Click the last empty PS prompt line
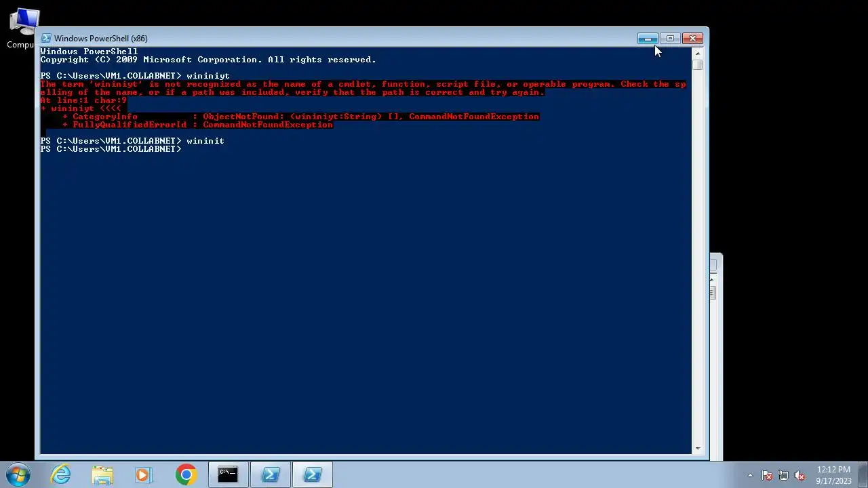 point(111,149)
